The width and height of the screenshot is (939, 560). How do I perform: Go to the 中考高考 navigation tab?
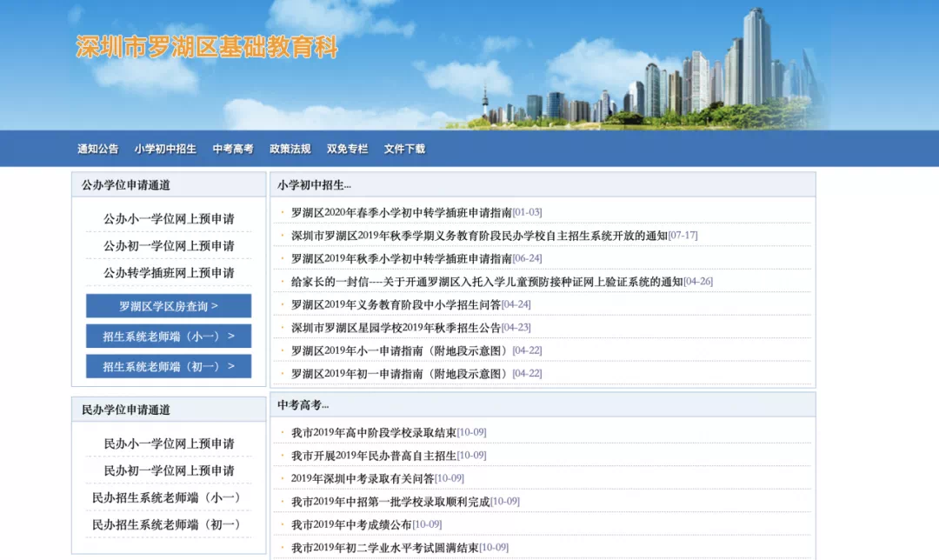[233, 149]
